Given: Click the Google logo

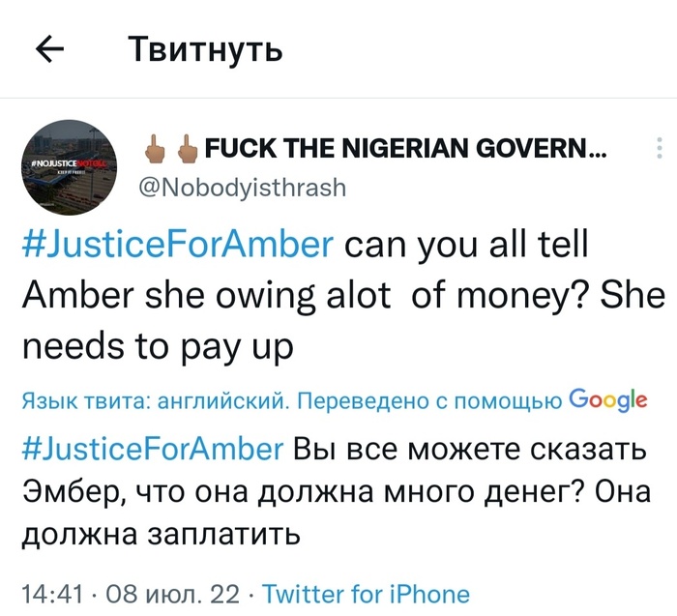Looking at the screenshot, I should 608,400.
